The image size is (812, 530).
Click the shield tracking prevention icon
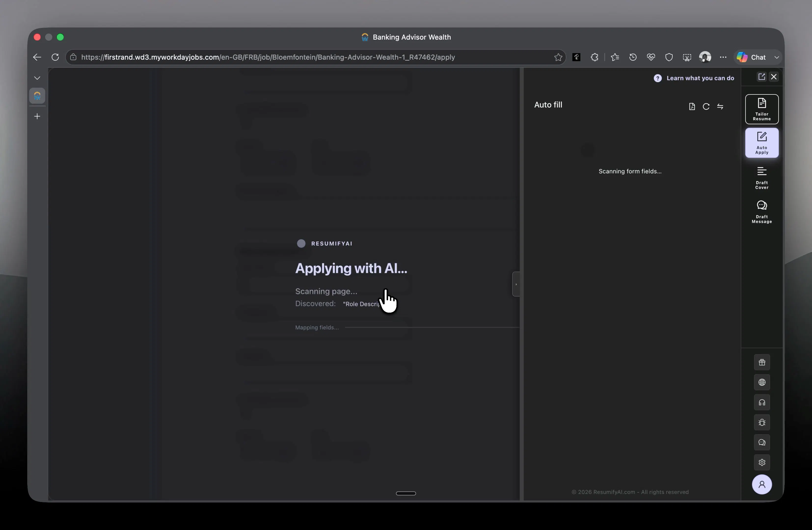coord(669,57)
